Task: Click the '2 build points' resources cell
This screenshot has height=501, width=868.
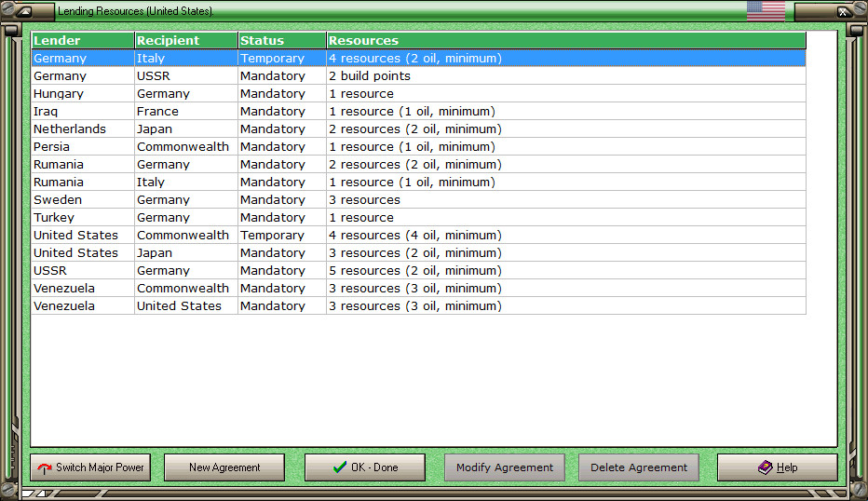Action: coord(566,75)
